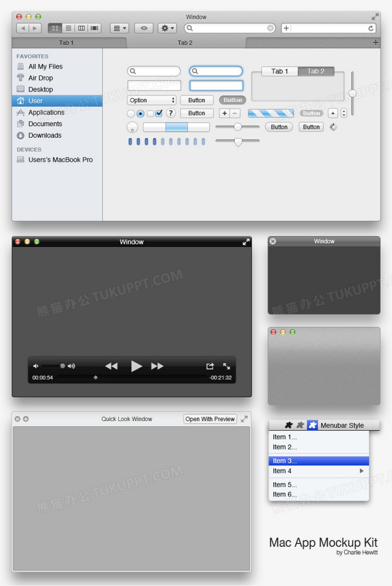The height and width of the screenshot is (586, 392).
Task: Uncheck the checked blue checkbox
Action: click(159, 113)
